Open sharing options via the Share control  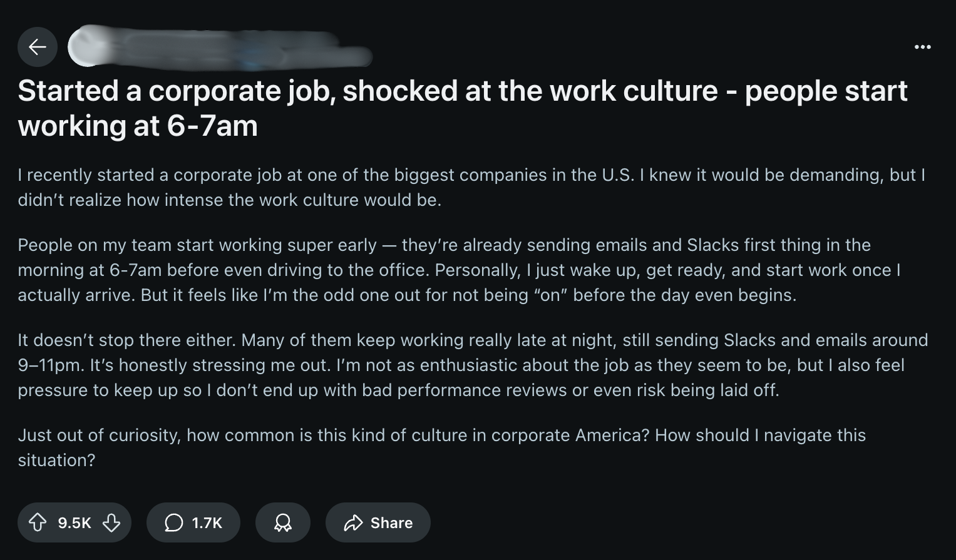pos(378,522)
